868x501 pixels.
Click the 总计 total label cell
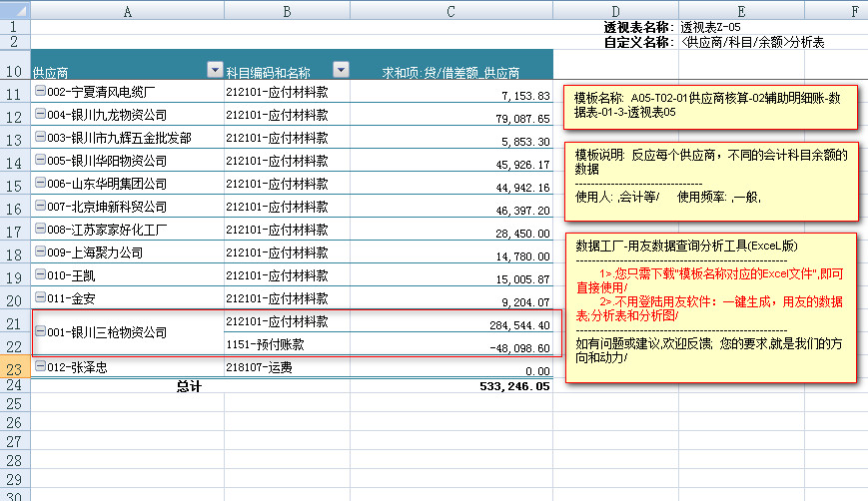pyautogui.click(x=188, y=385)
